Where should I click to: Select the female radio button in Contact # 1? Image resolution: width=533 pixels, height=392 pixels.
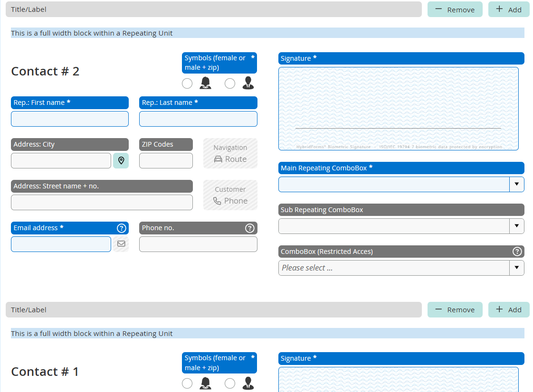click(187, 383)
